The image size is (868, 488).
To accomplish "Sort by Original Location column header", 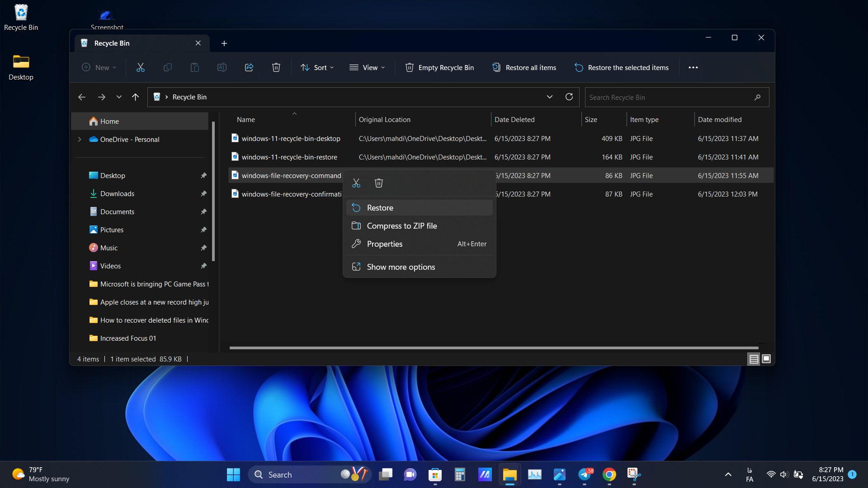I will [x=423, y=120].
